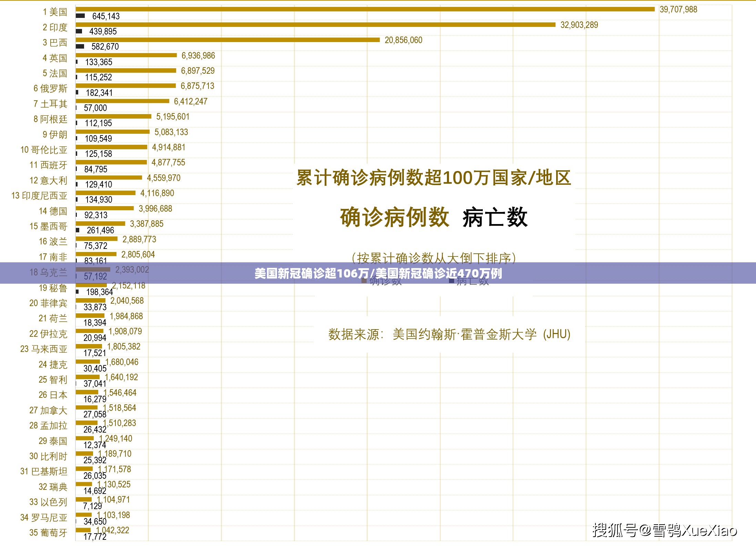Click the value 6,412,247
Viewport: 756px width, 546px height.
191,101
